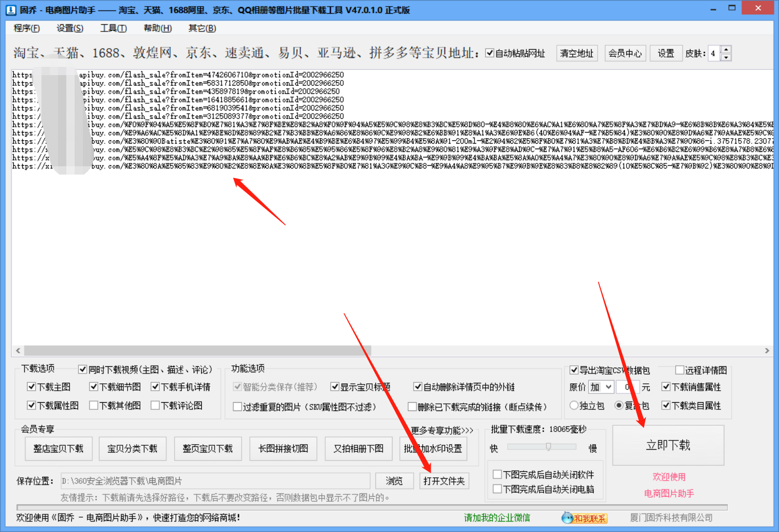
Task: Enable 删除已下载完成的链接 checkbox
Action: [x=412, y=407]
